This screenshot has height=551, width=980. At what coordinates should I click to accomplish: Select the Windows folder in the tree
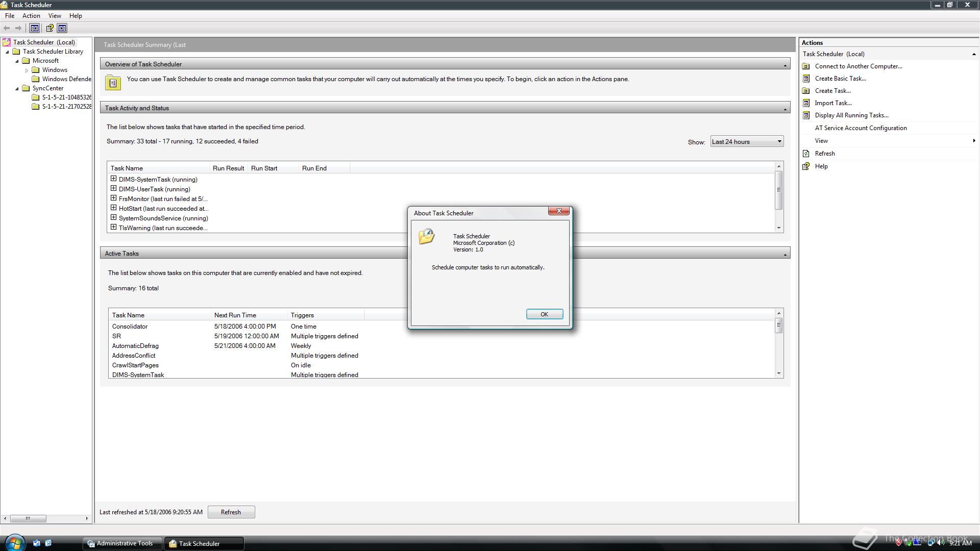point(55,70)
